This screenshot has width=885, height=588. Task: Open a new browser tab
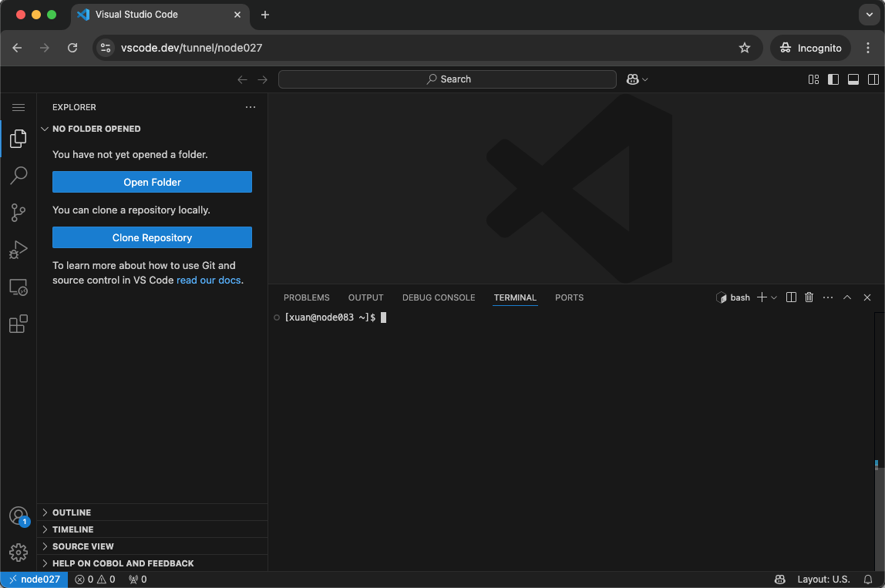click(x=264, y=15)
